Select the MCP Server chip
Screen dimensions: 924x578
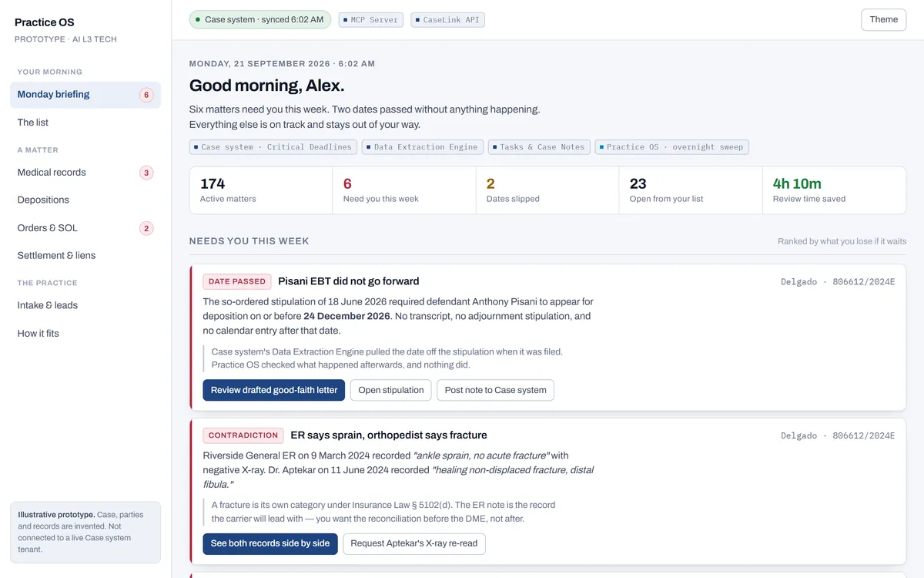click(x=370, y=20)
